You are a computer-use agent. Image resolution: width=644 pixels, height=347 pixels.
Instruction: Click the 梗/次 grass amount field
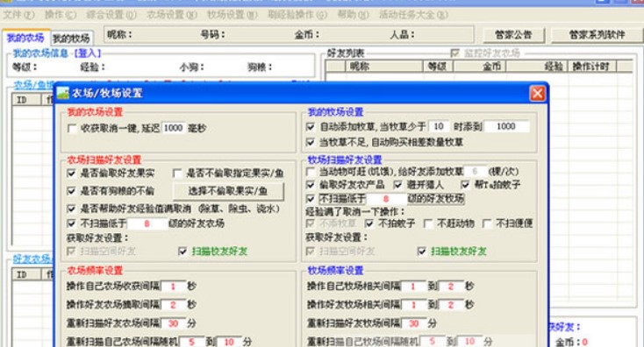click(475, 172)
